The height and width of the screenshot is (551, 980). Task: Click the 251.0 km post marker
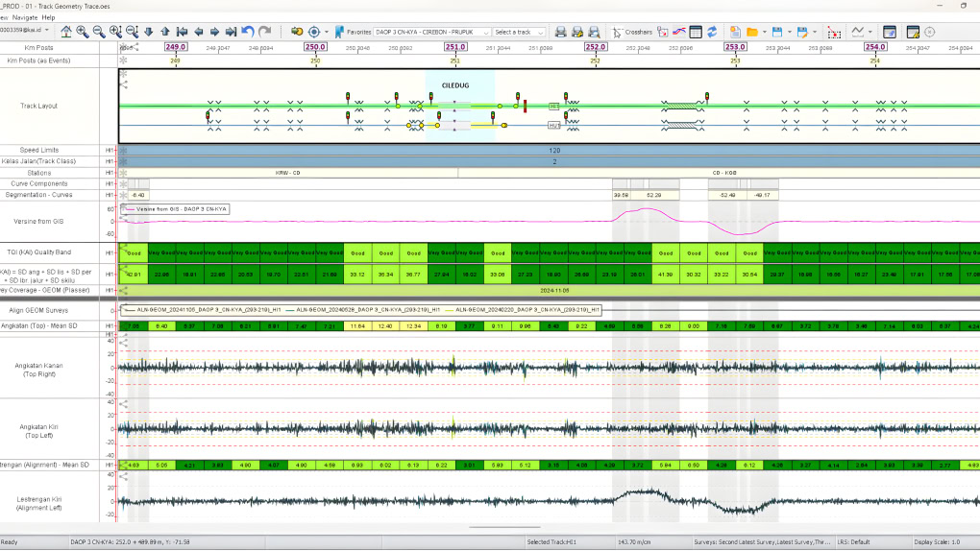coord(455,46)
